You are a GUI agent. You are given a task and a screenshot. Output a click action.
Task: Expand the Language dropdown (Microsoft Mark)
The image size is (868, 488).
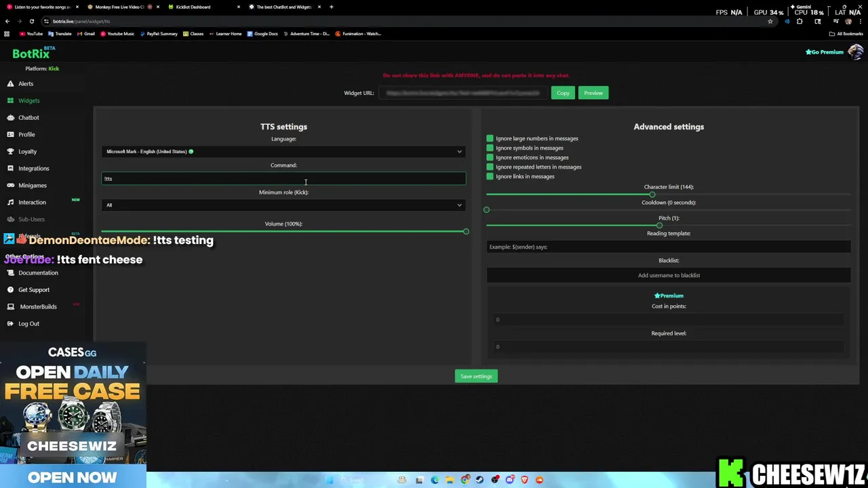tap(283, 152)
